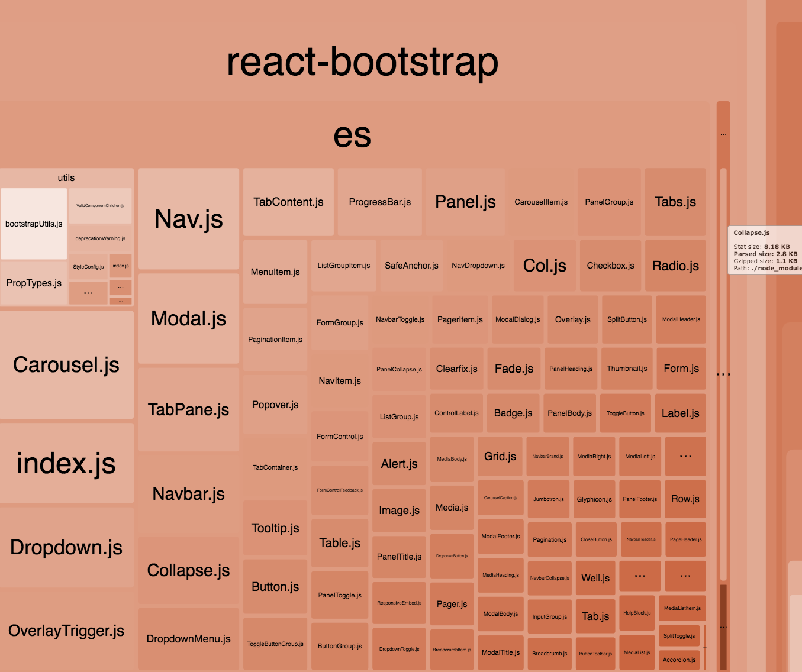
Task: Click the Collapse.js module block
Action: (188, 570)
